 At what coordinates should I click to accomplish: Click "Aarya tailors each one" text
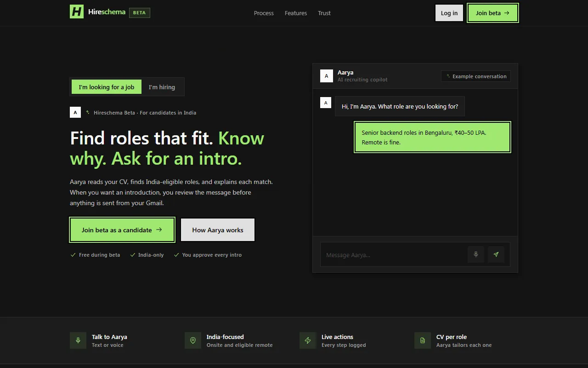(x=464, y=345)
